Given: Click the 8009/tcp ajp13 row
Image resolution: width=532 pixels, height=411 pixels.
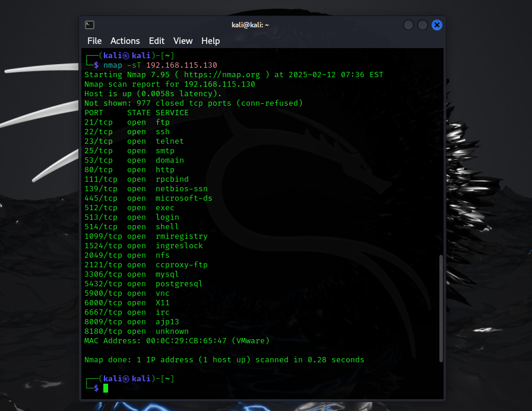Looking at the screenshot, I should [x=132, y=322].
